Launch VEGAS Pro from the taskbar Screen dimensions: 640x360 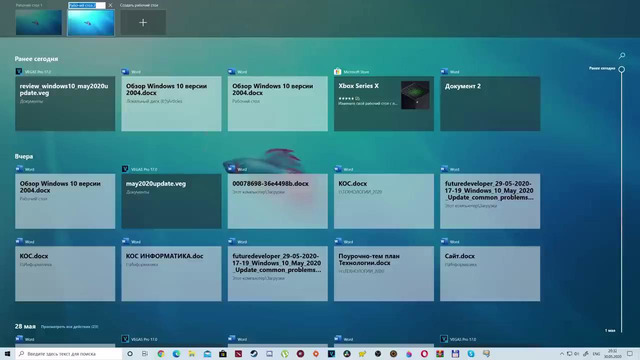click(x=331, y=354)
